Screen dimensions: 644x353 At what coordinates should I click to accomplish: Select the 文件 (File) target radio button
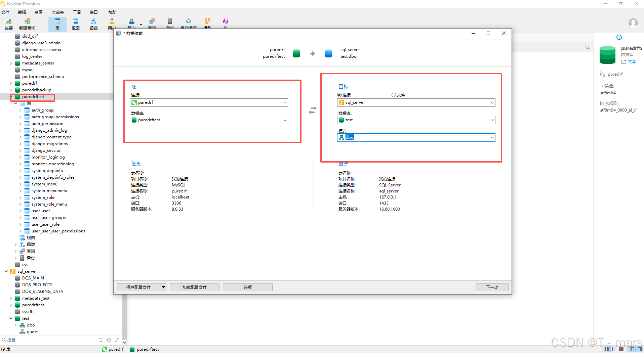point(394,95)
